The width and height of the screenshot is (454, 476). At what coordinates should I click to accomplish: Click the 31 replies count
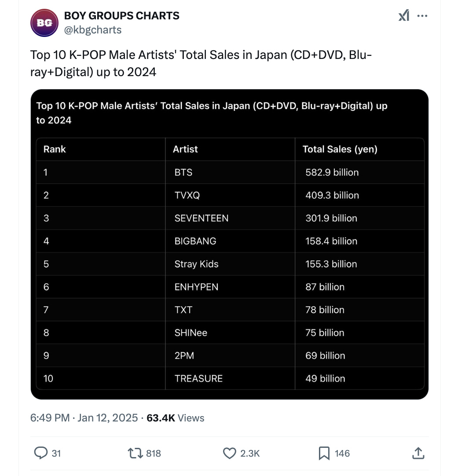pos(56,453)
